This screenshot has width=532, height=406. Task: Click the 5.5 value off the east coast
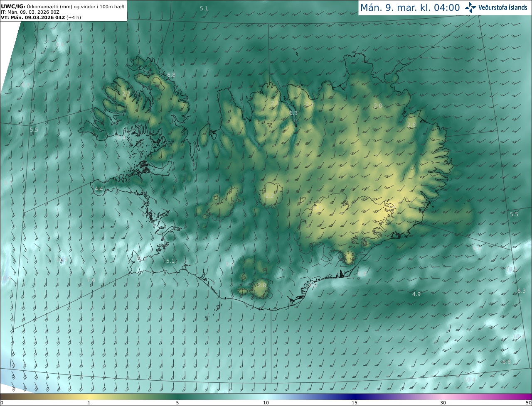tap(514, 214)
